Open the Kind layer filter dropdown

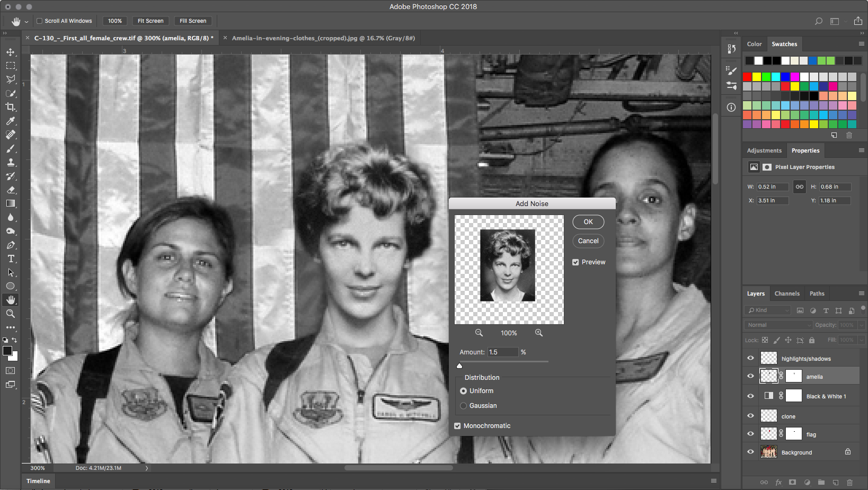pyautogui.click(x=767, y=310)
